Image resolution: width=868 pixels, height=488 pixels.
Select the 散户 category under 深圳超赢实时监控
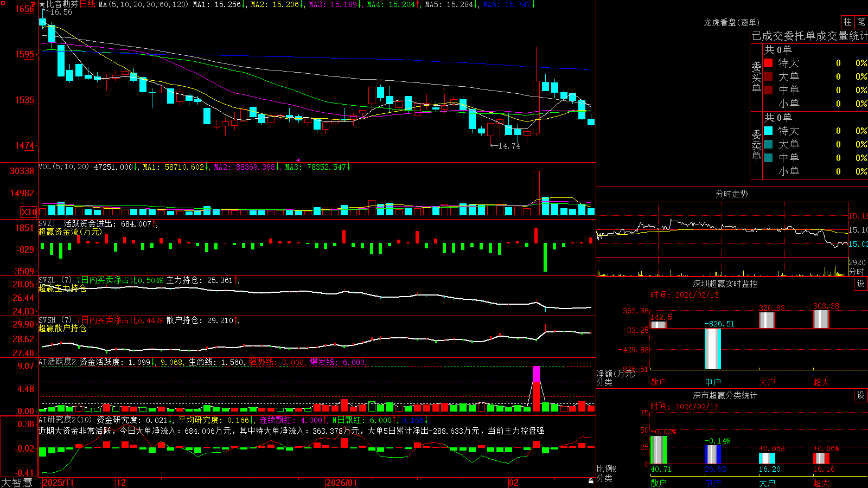pos(659,382)
